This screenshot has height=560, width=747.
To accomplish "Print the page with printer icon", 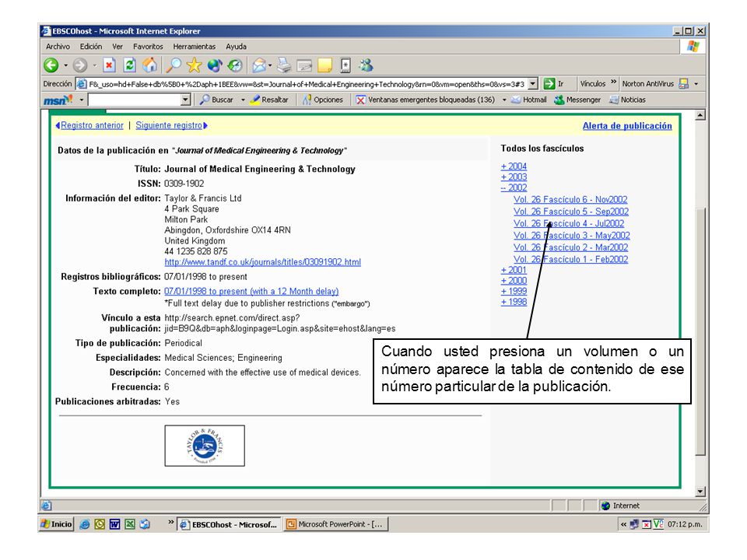I will (x=284, y=65).
